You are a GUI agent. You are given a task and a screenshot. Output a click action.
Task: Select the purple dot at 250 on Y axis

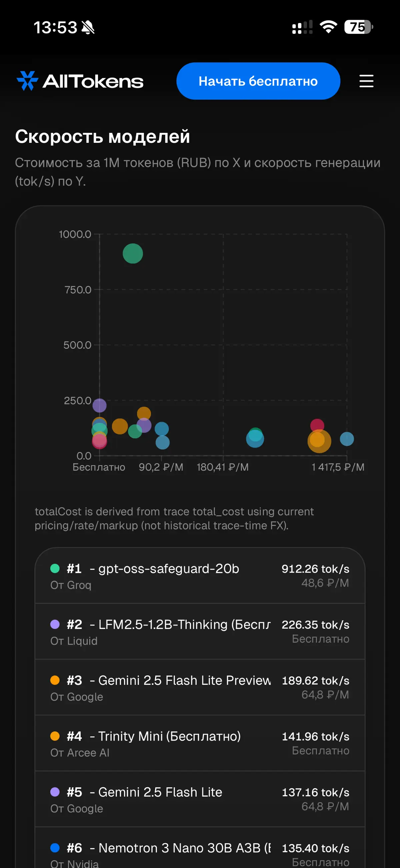click(99, 405)
